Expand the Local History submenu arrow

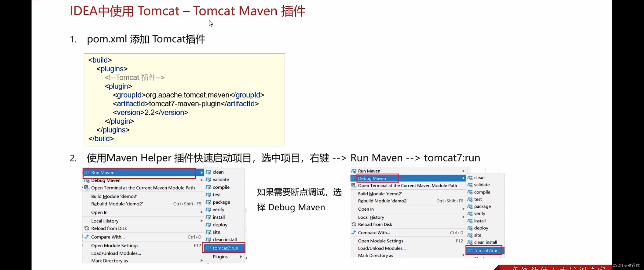(x=201, y=221)
